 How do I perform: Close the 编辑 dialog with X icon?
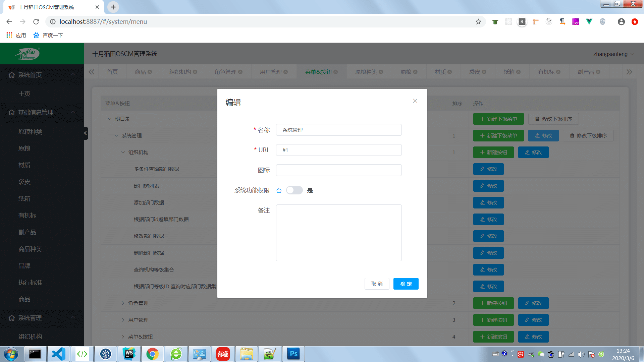click(415, 101)
